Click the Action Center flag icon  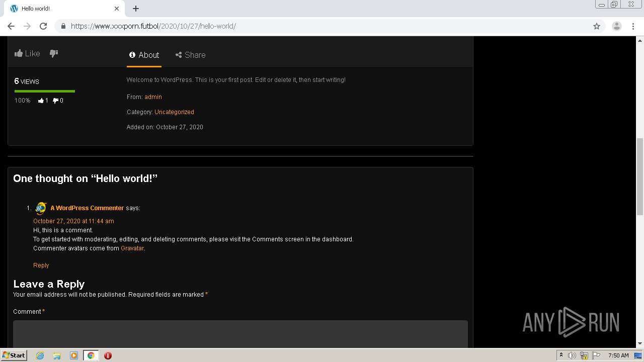point(597,355)
